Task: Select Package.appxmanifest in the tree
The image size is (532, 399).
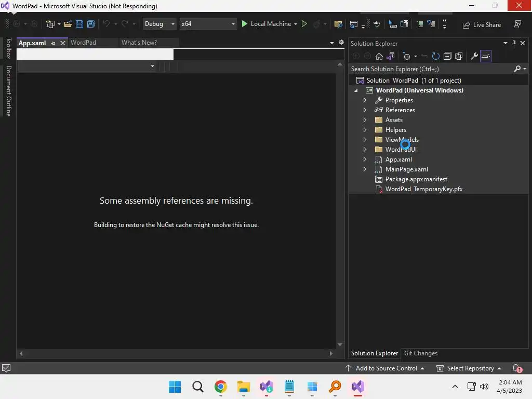Action: point(416,179)
